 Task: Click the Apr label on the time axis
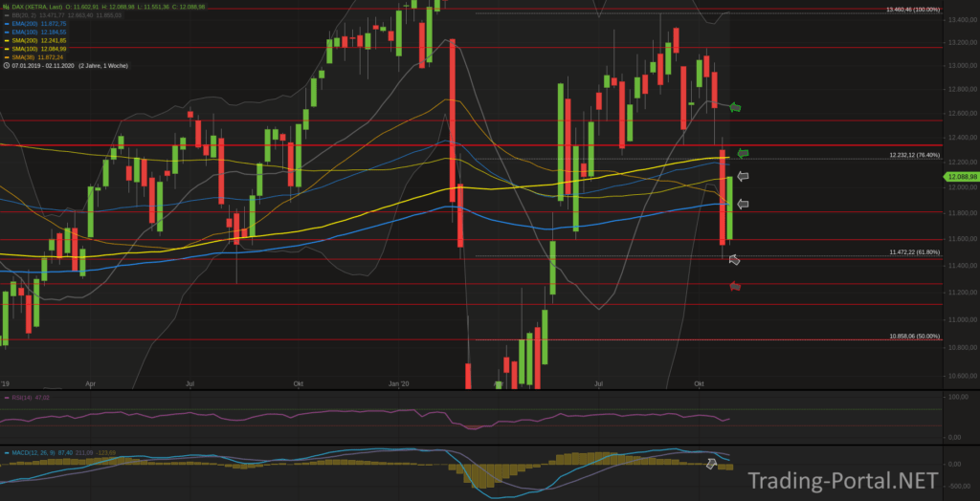click(x=91, y=383)
